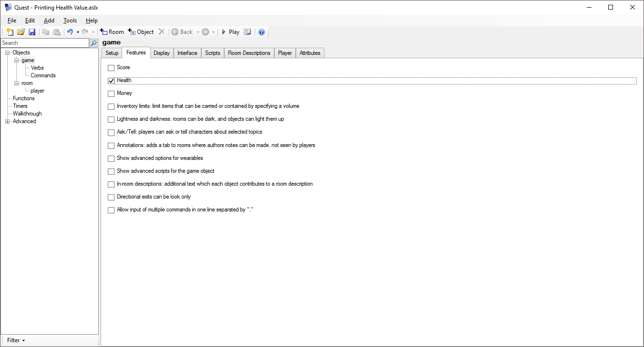Open the Tools menu
This screenshot has width=644, height=347.
[70, 21]
